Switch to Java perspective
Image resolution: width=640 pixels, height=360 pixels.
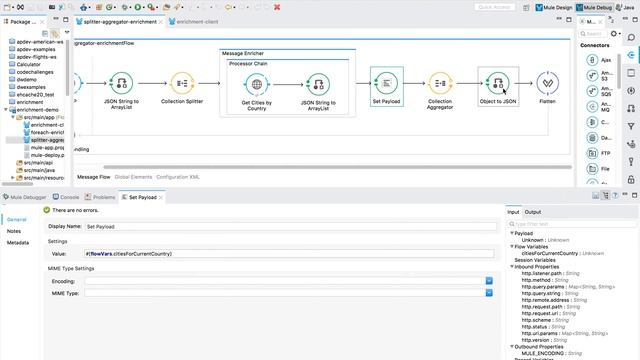coord(625,7)
